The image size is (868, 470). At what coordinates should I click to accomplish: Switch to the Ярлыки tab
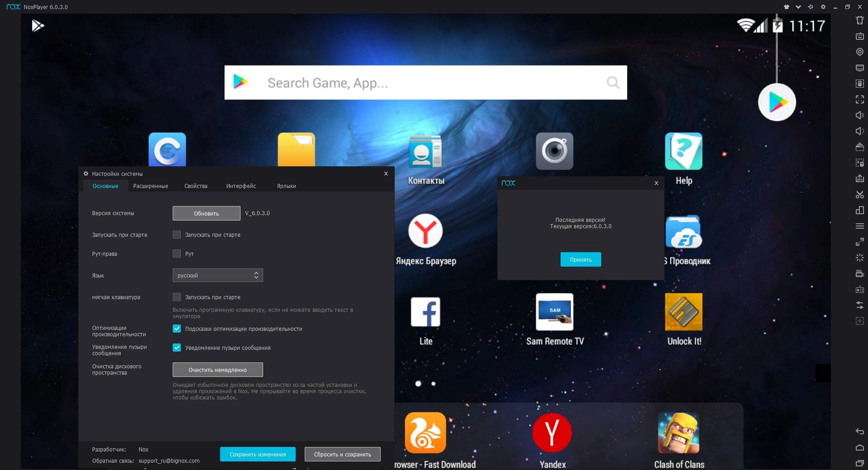pyautogui.click(x=286, y=186)
